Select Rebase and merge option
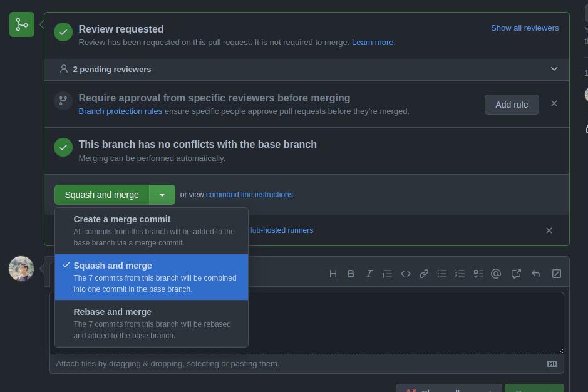The image size is (588, 392). 152,323
